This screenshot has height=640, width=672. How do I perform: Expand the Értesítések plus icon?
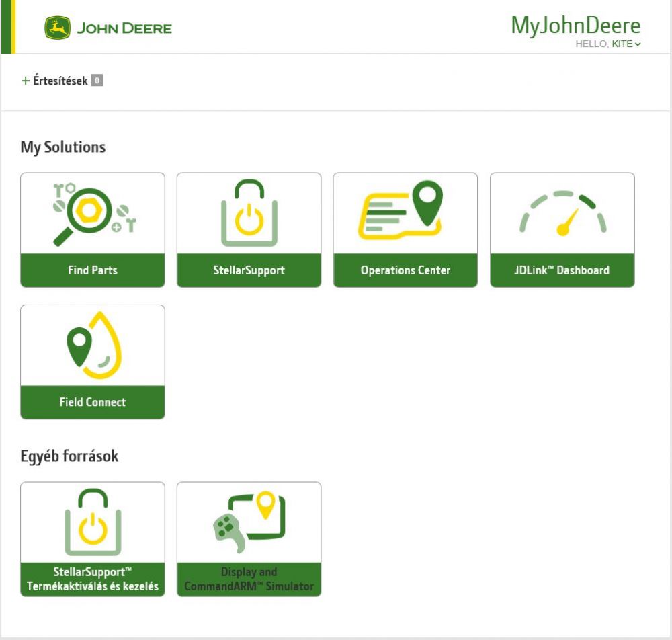26,81
